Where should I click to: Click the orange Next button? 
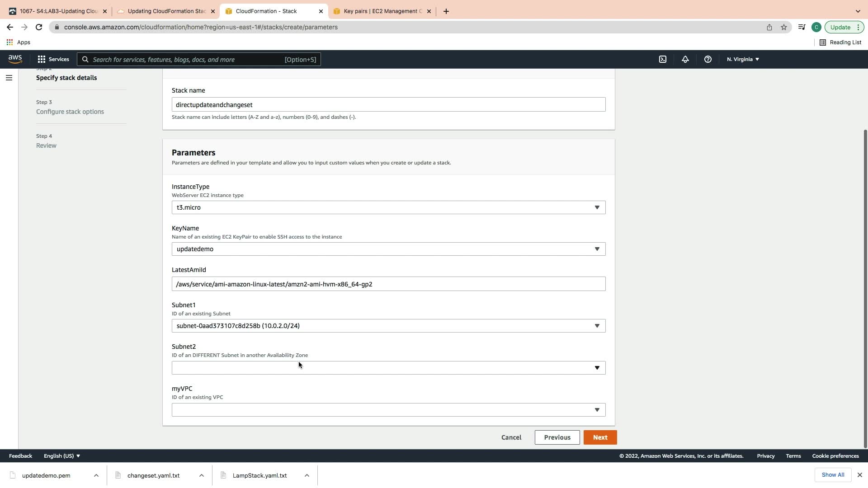[x=599, y=437]
